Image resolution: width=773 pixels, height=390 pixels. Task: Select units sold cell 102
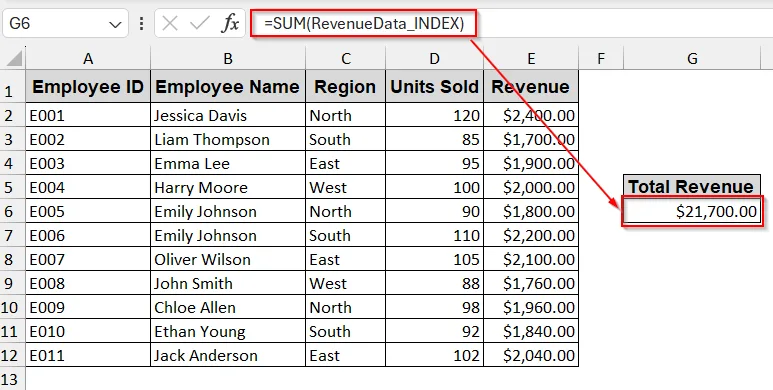point(434,355)
